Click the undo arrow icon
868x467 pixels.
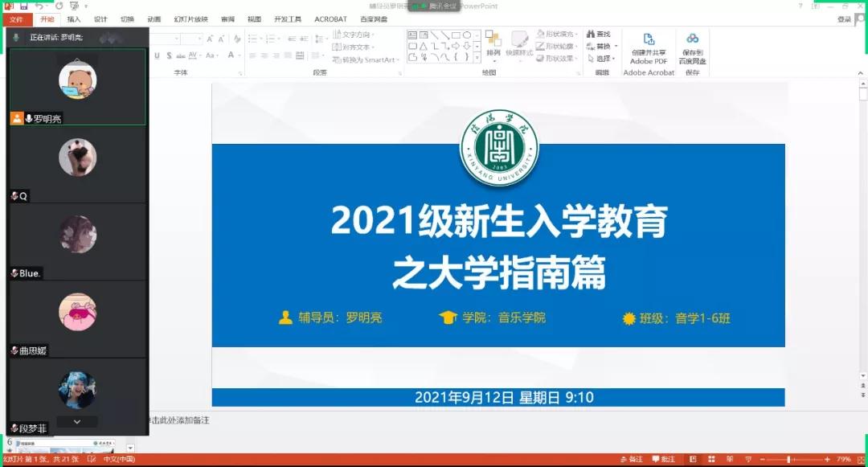point(39,6)
